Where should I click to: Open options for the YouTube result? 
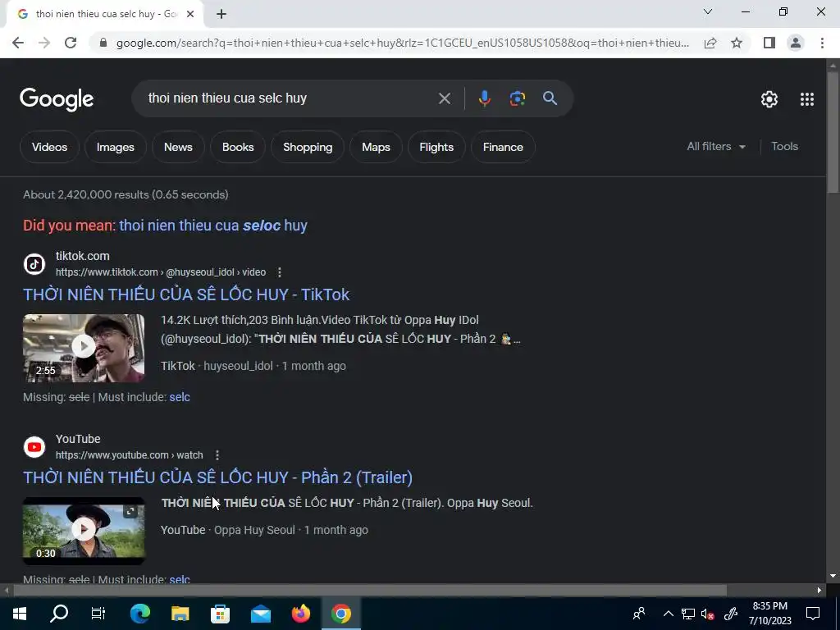coord(217,455)
